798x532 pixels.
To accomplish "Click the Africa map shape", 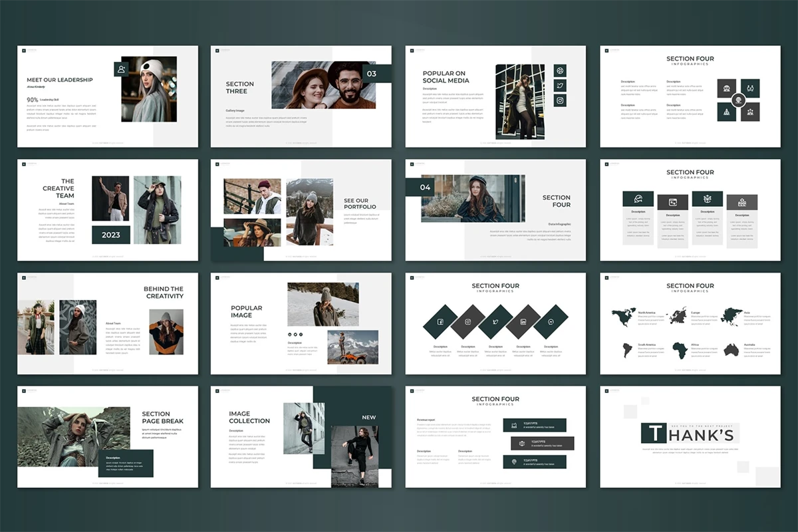I will click(680, 350).
